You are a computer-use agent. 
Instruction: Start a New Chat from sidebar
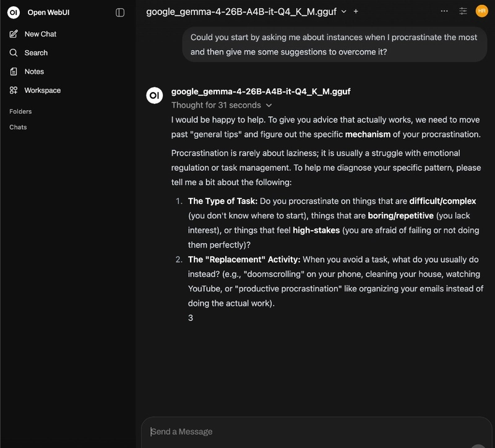[40, 34]
